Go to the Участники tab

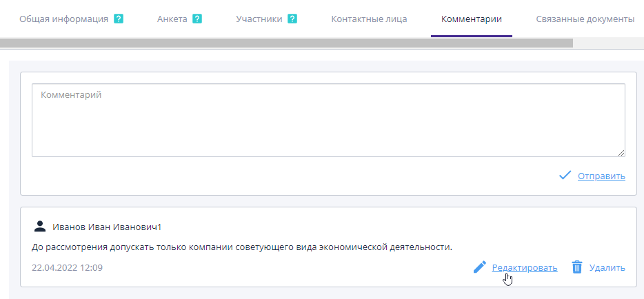[x=259, y=19]
